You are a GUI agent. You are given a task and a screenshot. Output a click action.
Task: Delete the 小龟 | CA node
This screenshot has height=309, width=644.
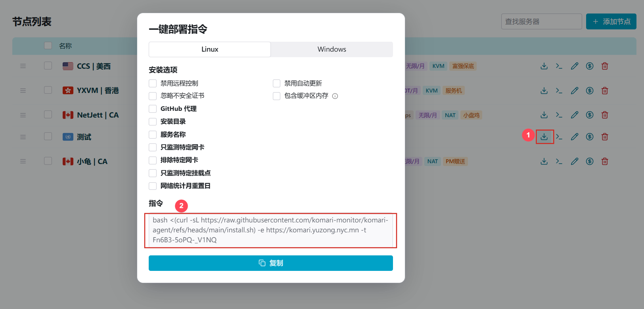point(605,161)
